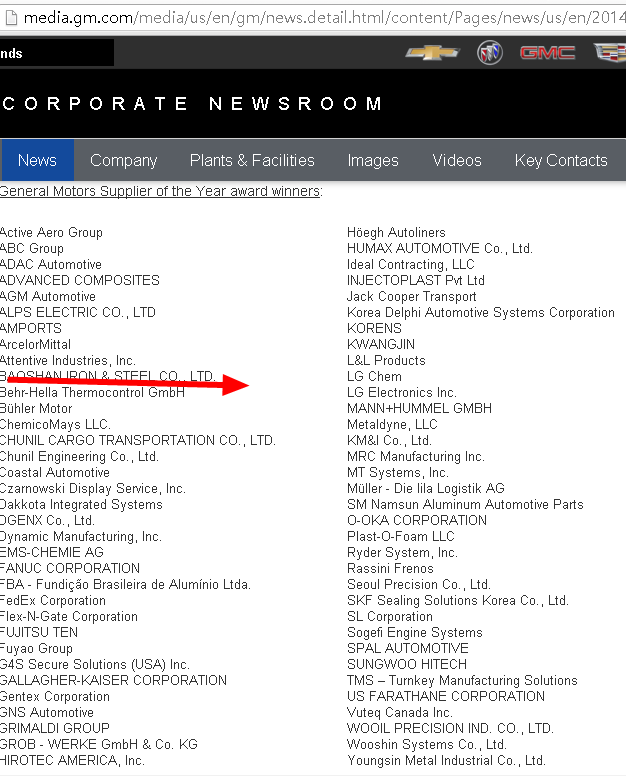Select the KWANGJIN entry
Image resolution: width=626 pixels, height=776 pixels.
click(x=381, y=344)
